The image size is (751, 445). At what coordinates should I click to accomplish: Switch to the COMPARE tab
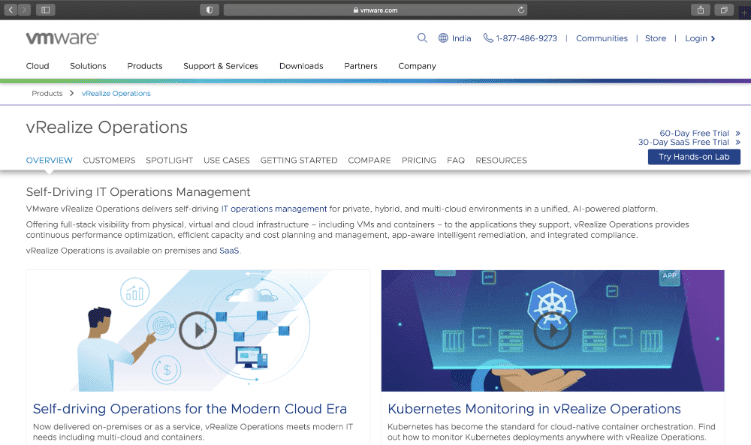point(369,160)
